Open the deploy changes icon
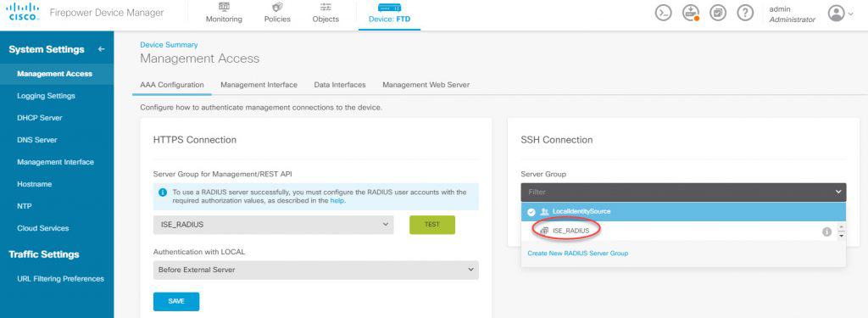The height and width of the screenshot is (318, 868). (x=690, y=14)
